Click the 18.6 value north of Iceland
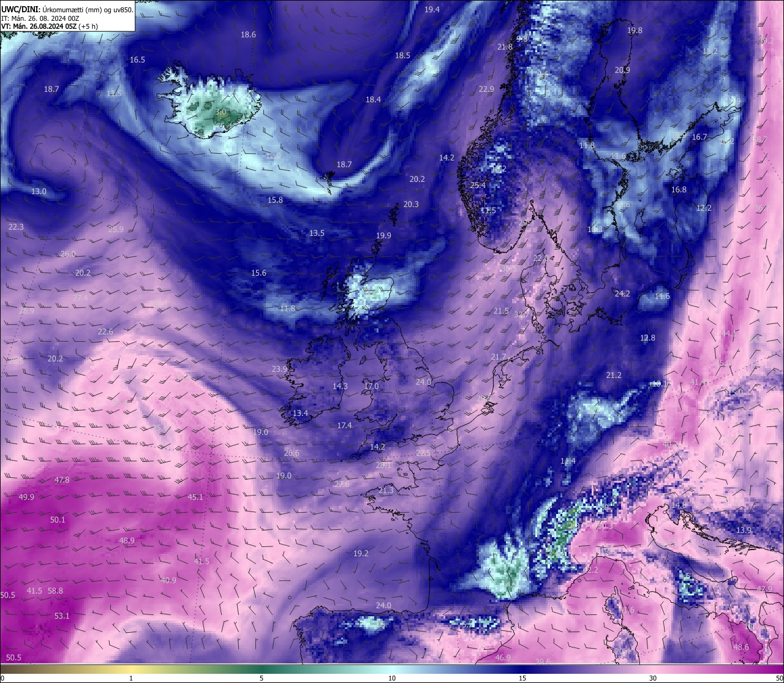Viewport: 784px width, 683px height. tap(249, 35)
